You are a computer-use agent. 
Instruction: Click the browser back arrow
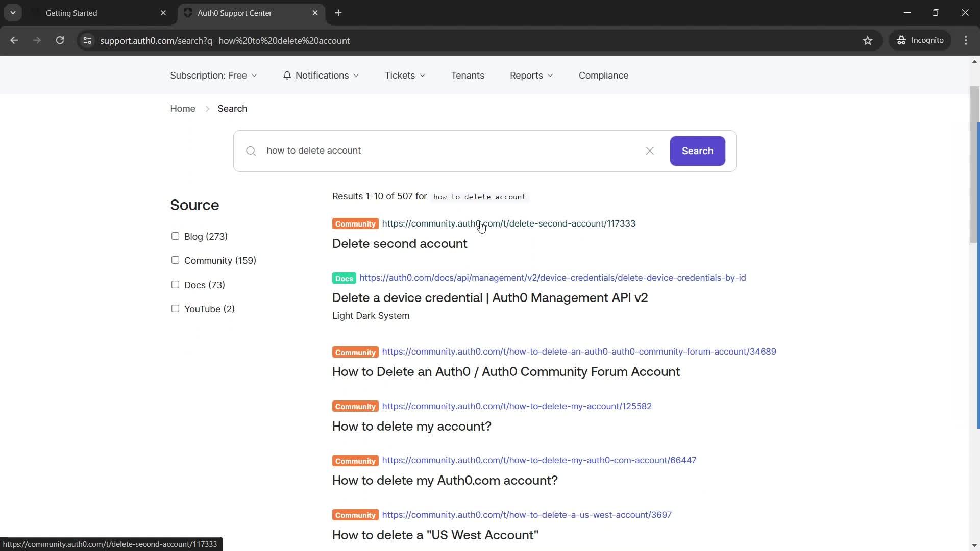click(14, 40)
